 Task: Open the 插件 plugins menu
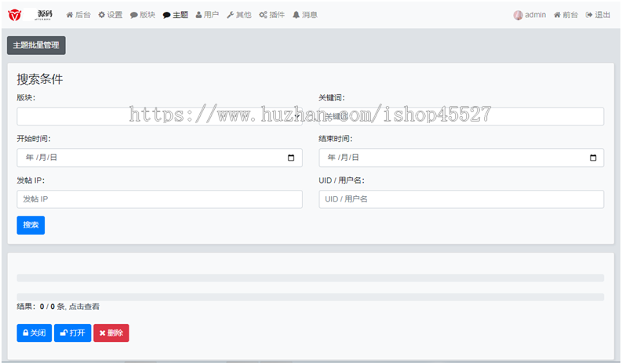[271, 15]
